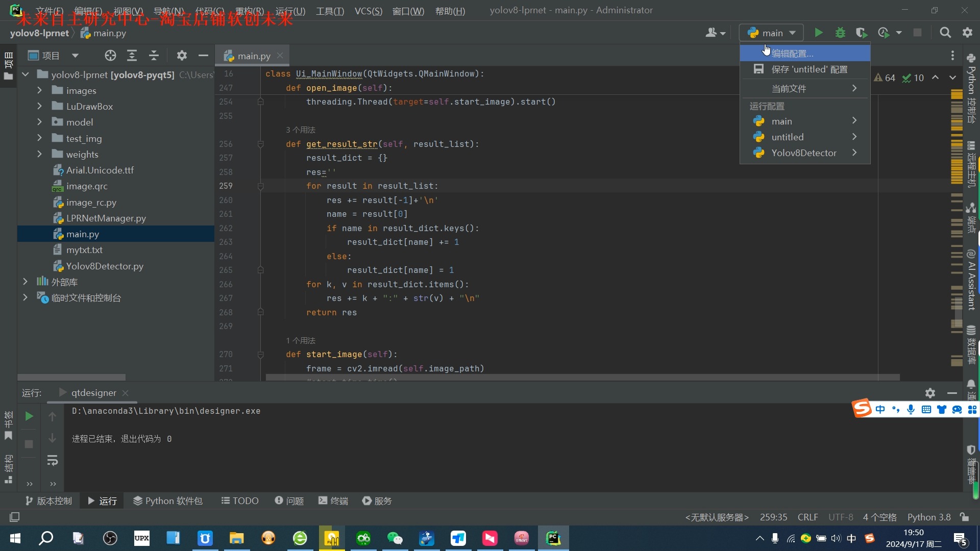Collapse all icon in project toolbar
Viewport: 980px width, 551px height.
(154, 56)
